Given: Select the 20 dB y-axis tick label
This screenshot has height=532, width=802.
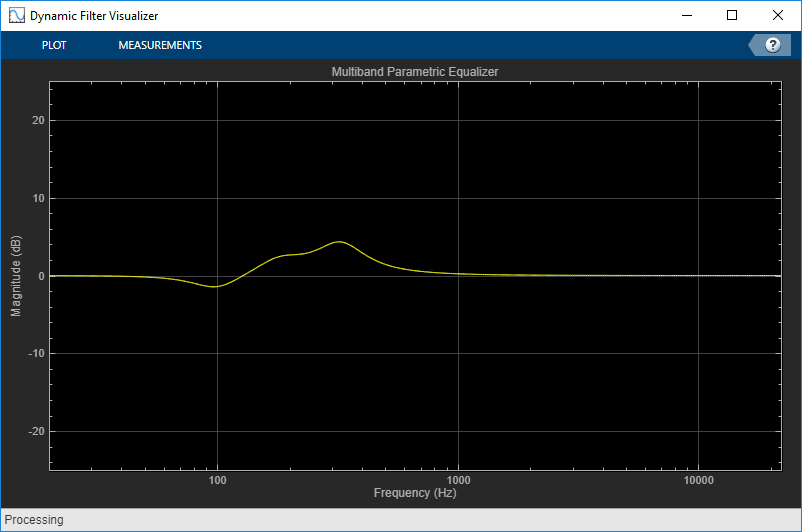Looking at the screenshot, I should pos(38,120).
